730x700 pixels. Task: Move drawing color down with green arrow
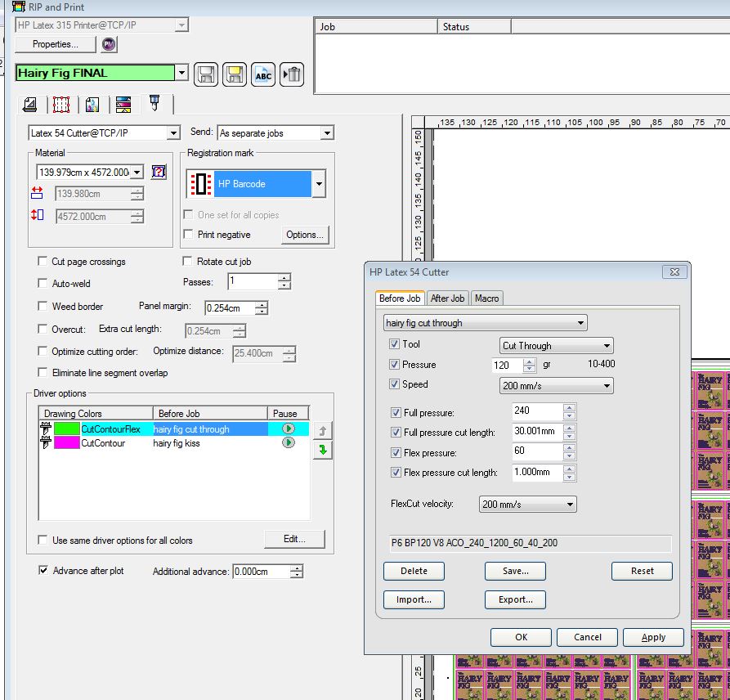pyautogui.click(x=323, y=450)
